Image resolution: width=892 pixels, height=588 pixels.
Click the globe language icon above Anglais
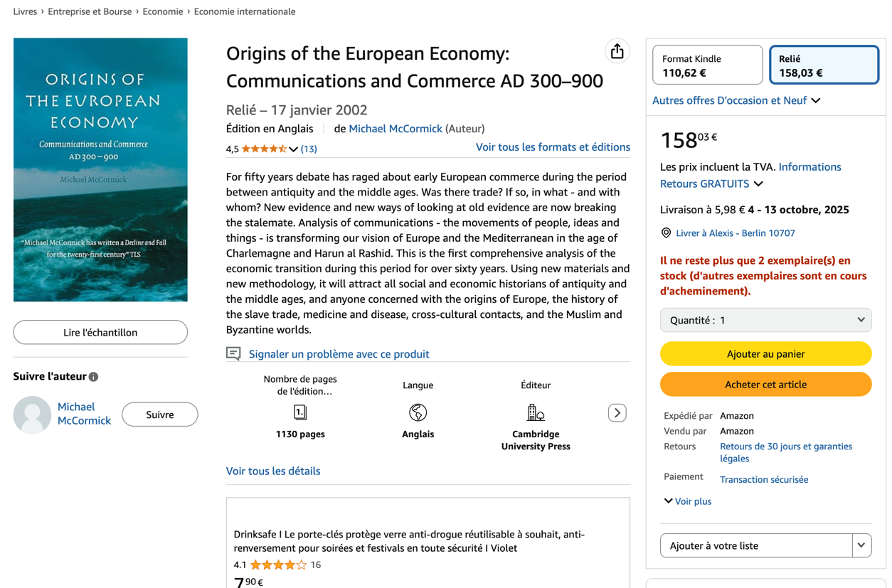click(x=418, y=412)
